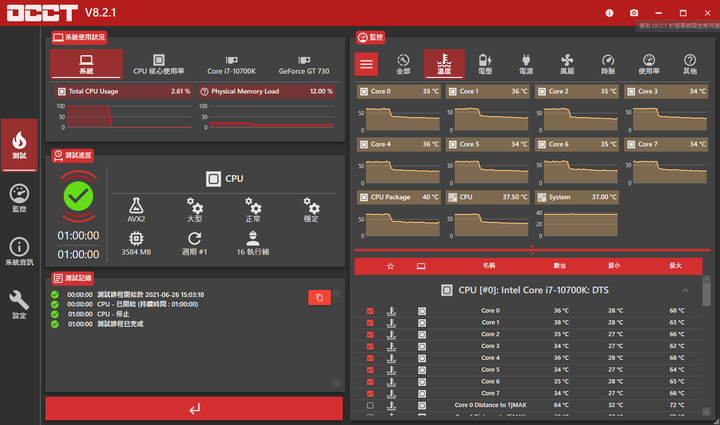Select the CPU core usage tab

(159, 64)
